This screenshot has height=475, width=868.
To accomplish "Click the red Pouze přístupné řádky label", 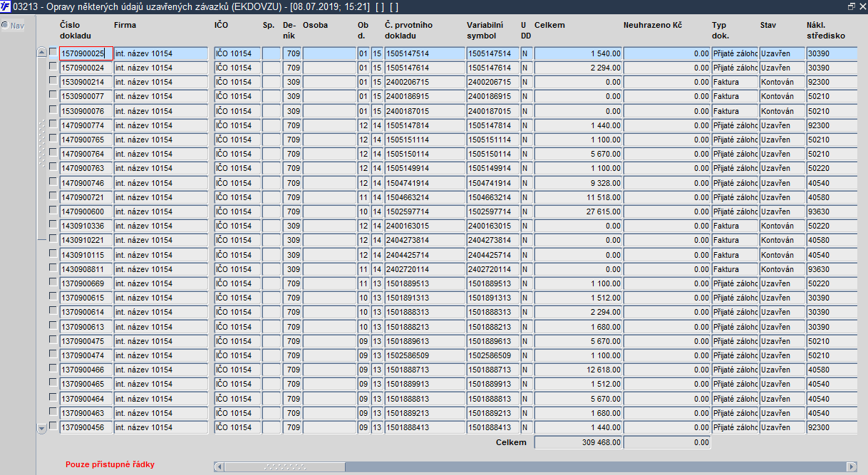I will point(110,464).
